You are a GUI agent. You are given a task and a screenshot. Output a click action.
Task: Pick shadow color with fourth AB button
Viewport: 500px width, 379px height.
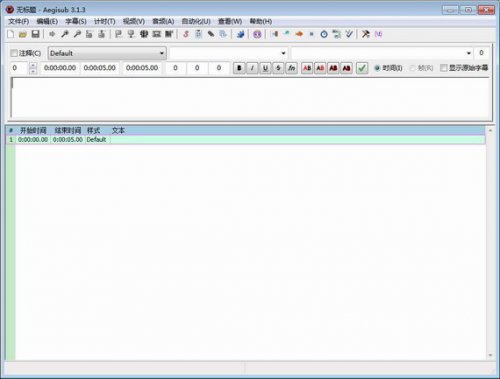coord(347,68)
